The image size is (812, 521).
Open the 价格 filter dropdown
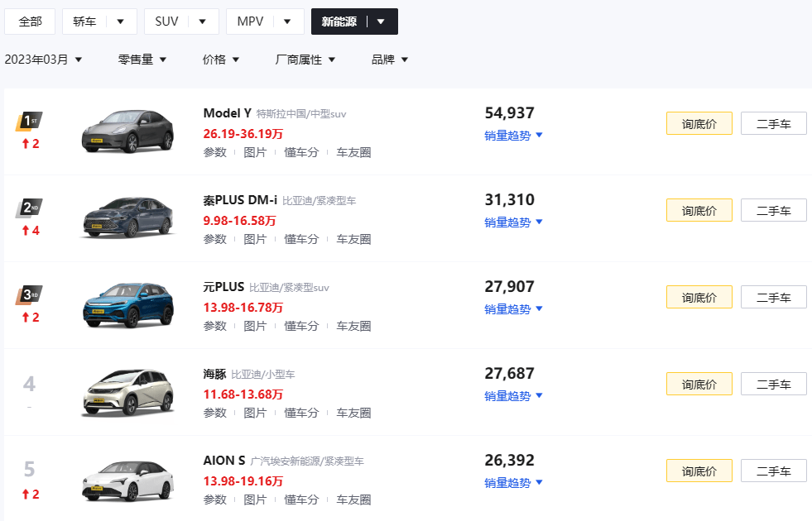(221, 60)
